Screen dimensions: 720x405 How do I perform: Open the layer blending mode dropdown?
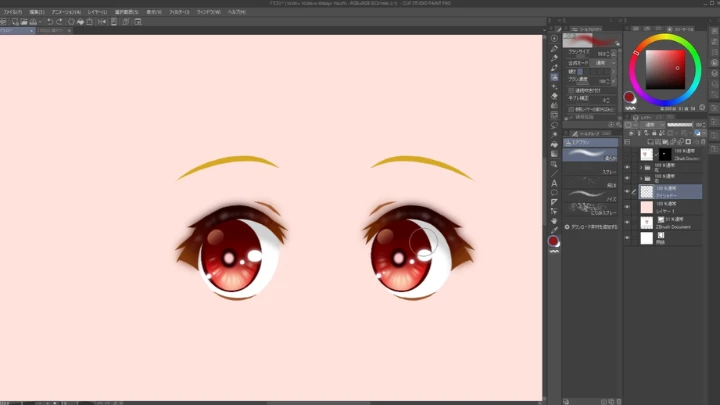coord(651,125)
